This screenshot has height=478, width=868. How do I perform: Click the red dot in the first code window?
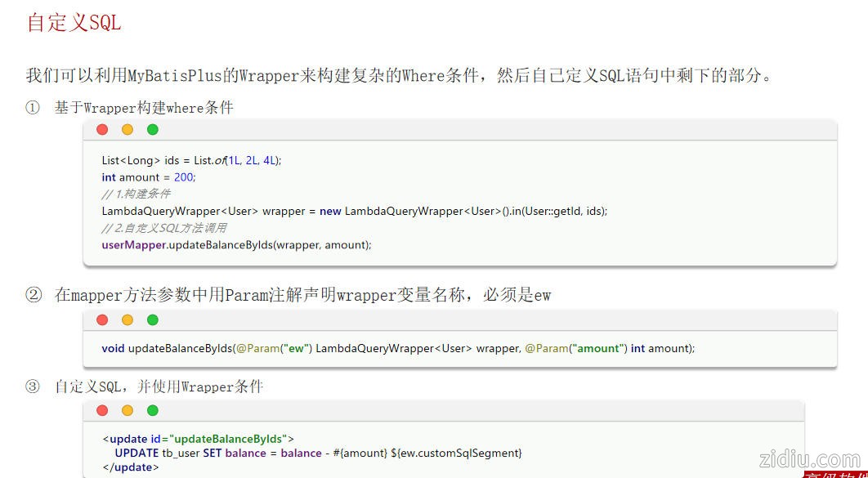tap(102, 130)
